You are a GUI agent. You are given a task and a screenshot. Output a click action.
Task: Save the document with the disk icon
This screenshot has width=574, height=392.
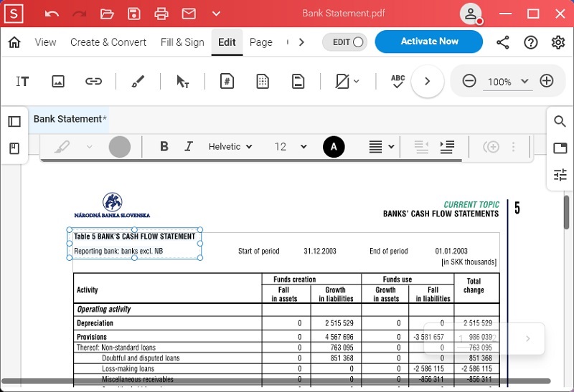134,14
